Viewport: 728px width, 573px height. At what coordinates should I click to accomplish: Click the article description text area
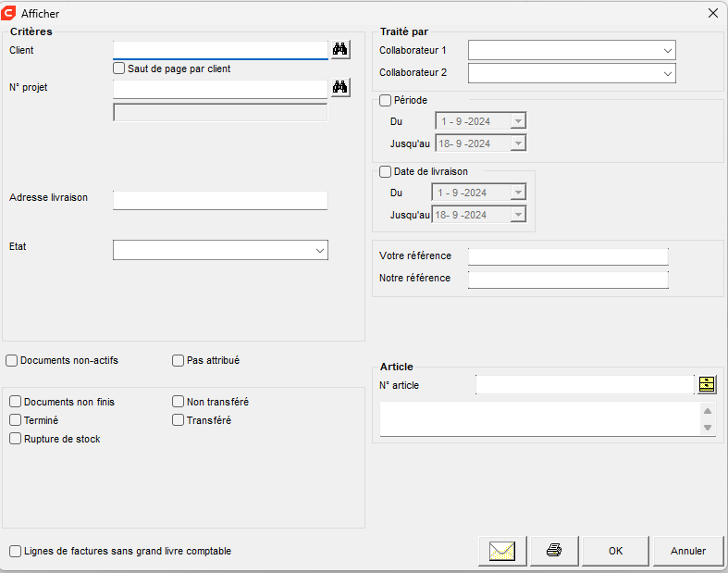click(540, 419)
